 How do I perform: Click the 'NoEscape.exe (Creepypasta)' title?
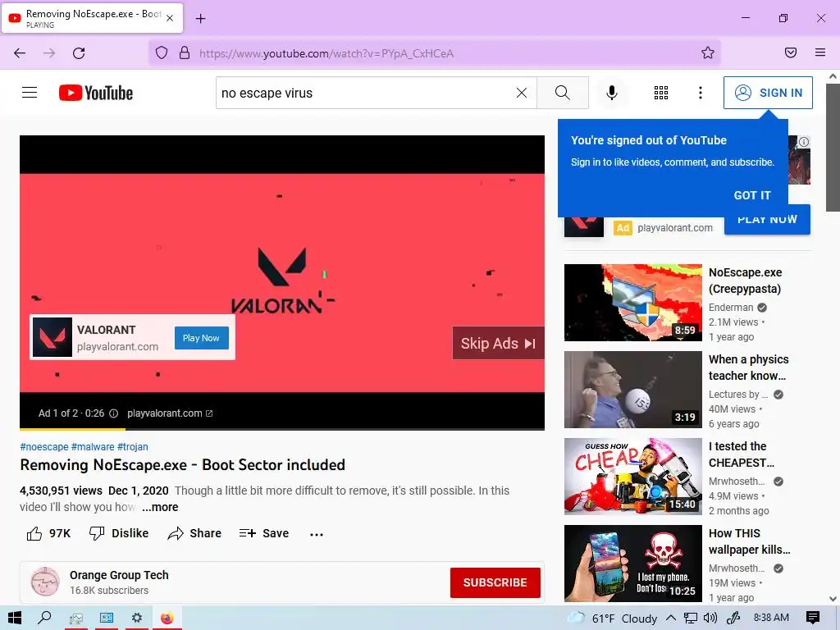pyautogui.click(x=745, y=281)
